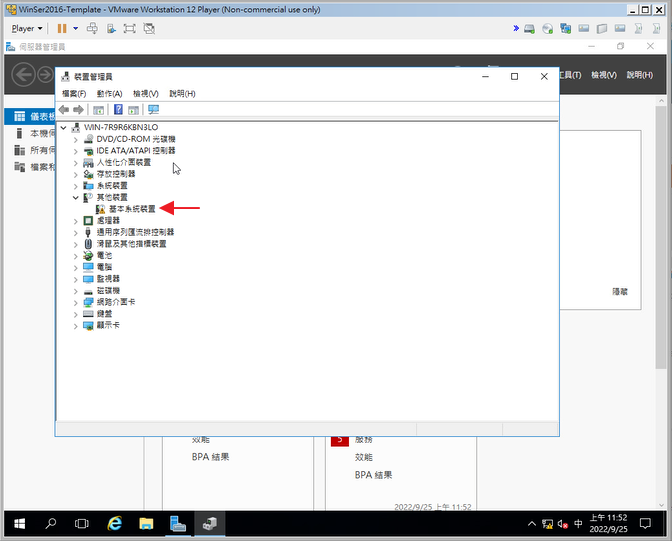The width and height of the screenshot is (672, 541).
Task: Open the power options arrow beside pause
Action: 75,29
